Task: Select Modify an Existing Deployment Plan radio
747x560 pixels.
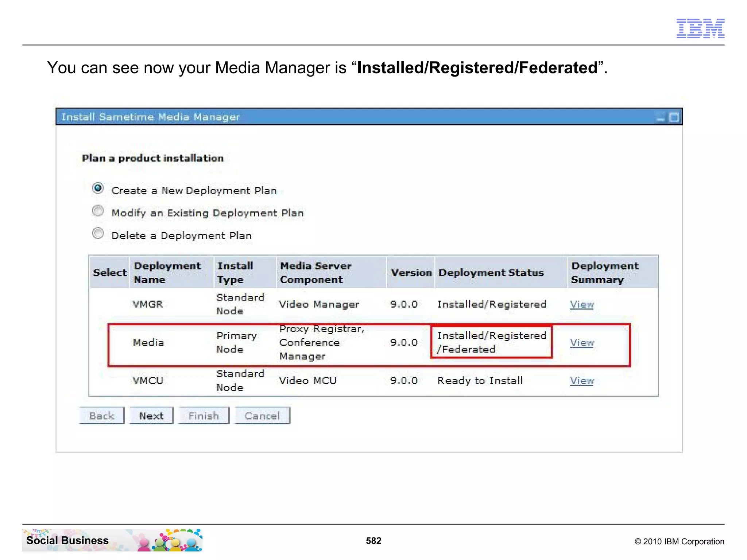Action: [x=98, y=211]
